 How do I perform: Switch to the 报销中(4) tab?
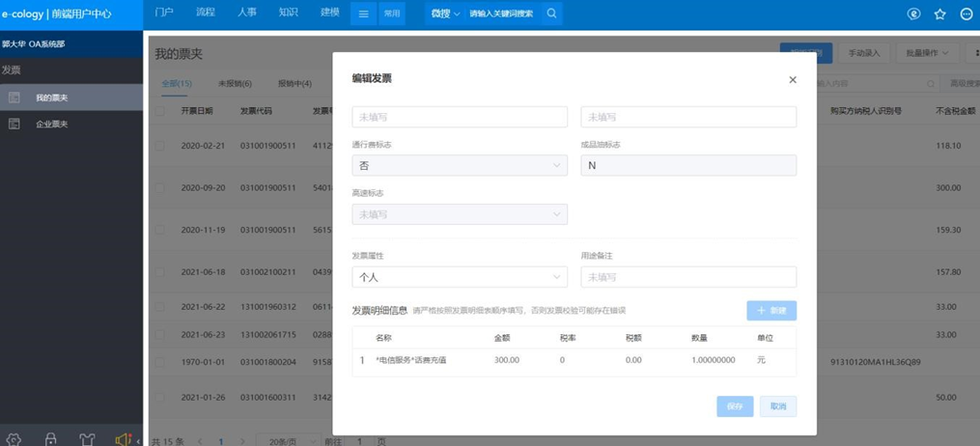[295, 83]
